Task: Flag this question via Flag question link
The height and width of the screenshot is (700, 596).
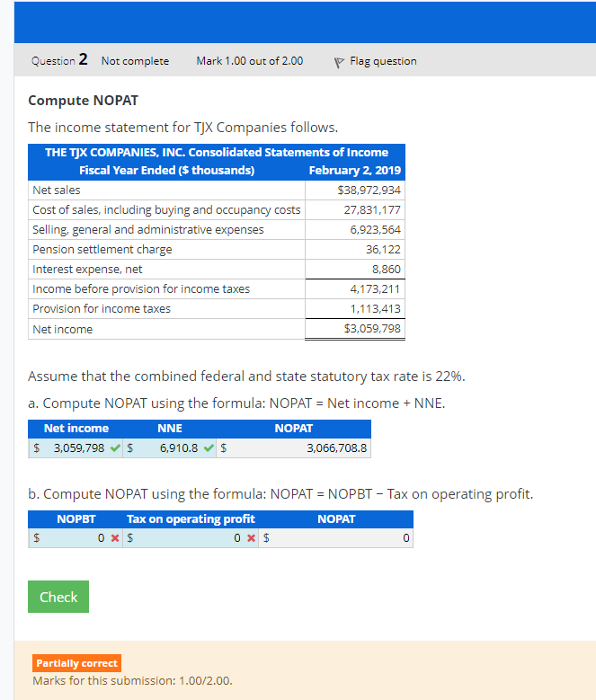Action: pos(383,61)
